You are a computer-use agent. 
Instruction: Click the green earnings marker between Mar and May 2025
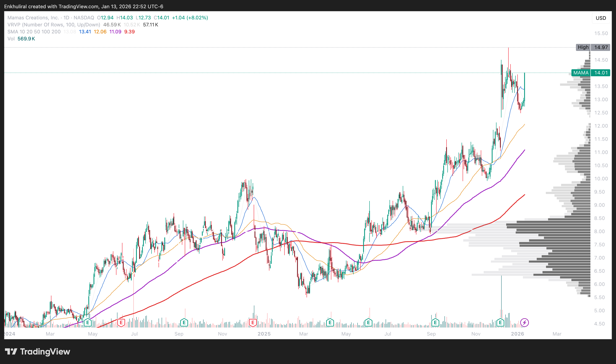point(330,323)
